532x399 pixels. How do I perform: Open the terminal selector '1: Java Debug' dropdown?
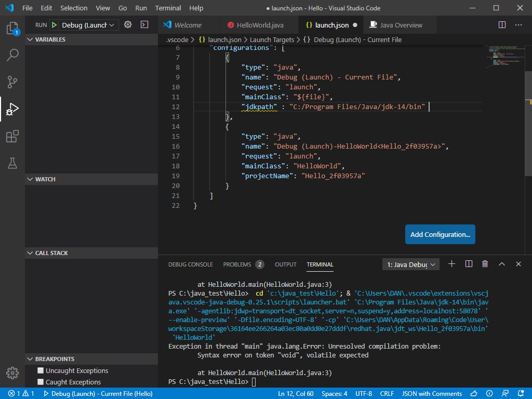click(x=411, y=264)
